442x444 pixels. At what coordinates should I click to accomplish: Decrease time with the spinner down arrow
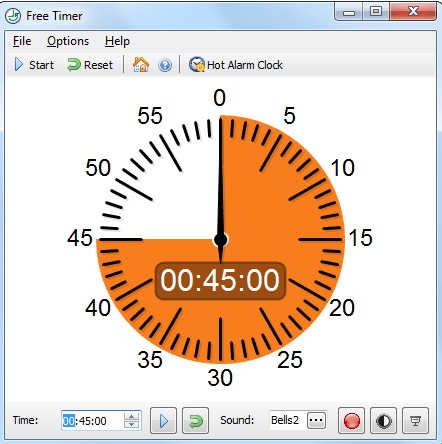click(131, 425)
